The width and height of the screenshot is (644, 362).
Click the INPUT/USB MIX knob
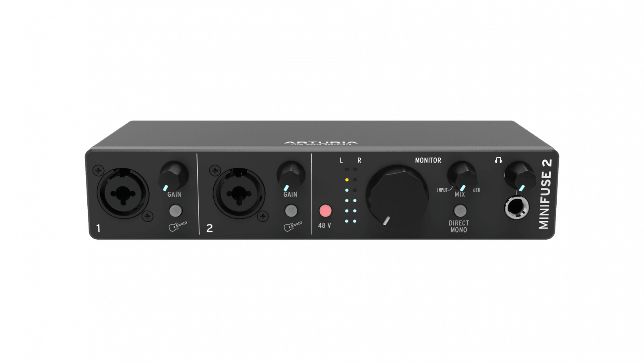click(462, 176)
